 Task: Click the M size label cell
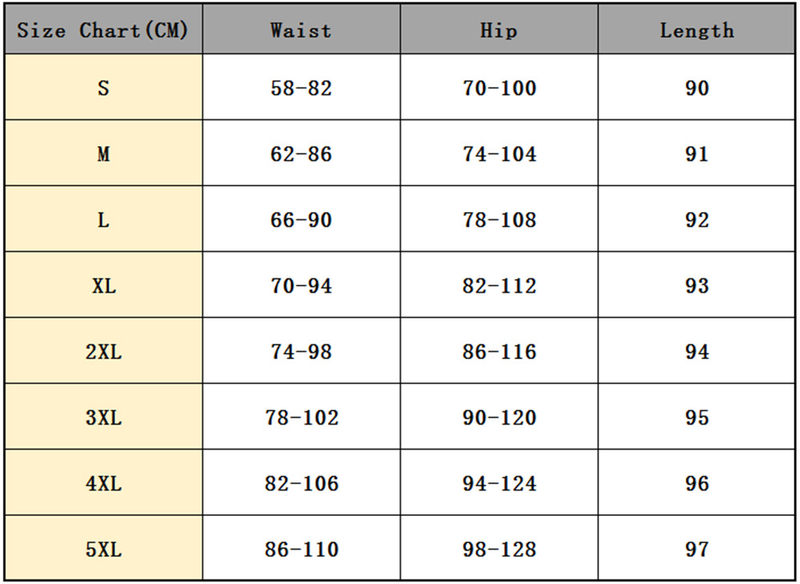(103, 154)
